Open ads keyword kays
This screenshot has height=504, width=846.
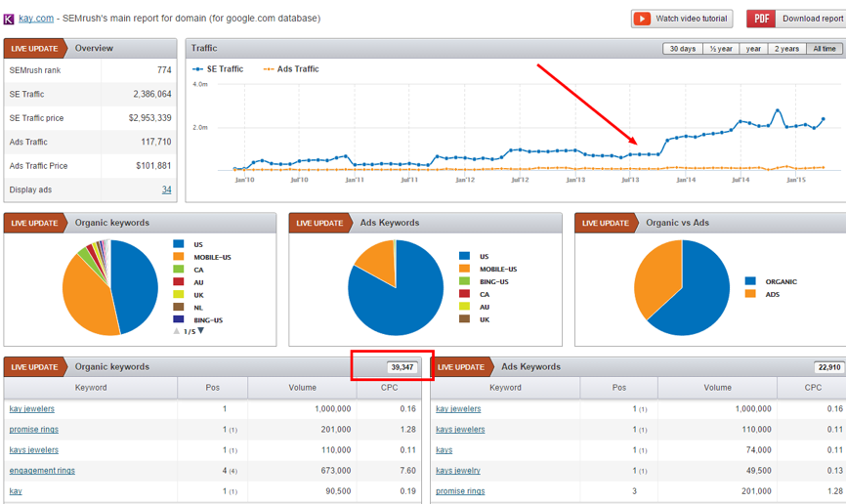pyautogui.click(x=444, y=449)
